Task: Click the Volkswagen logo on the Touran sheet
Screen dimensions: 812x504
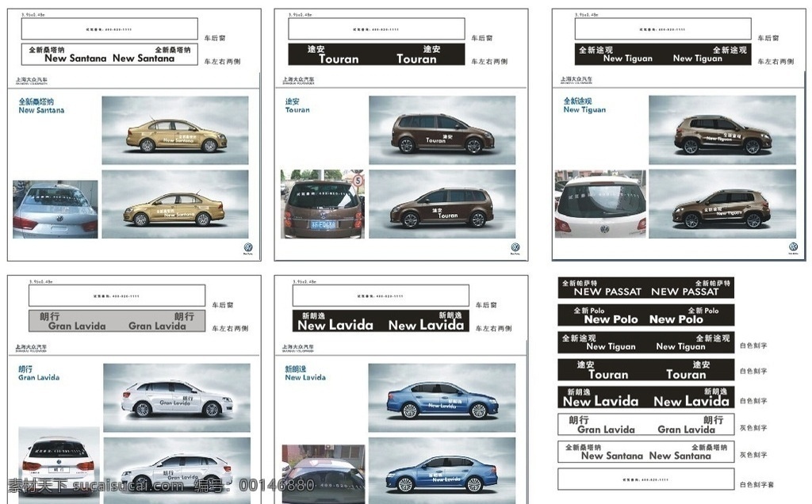Action: pyautogui.click(x=515, y=248)
